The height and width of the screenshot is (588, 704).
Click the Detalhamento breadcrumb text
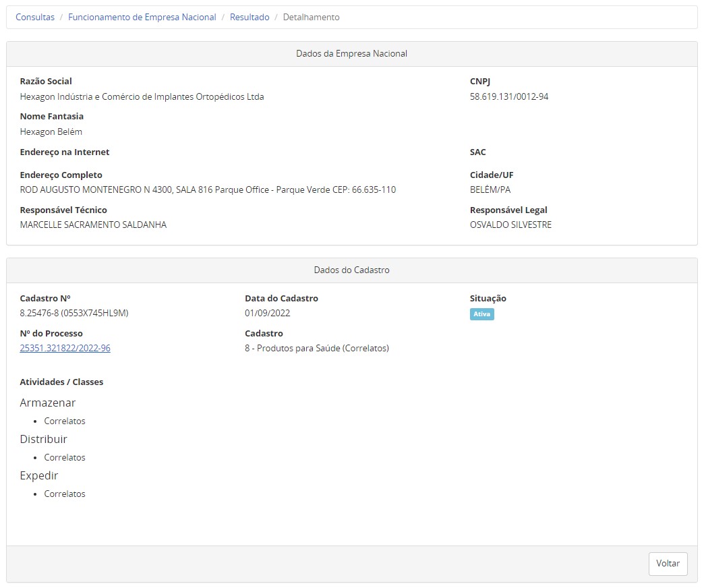pyautogui.click(x=311, y=17)
